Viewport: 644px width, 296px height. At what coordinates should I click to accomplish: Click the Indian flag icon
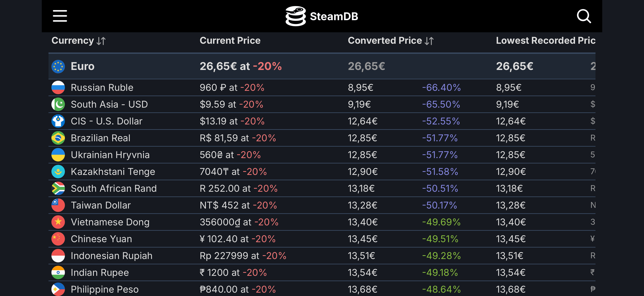58,272
